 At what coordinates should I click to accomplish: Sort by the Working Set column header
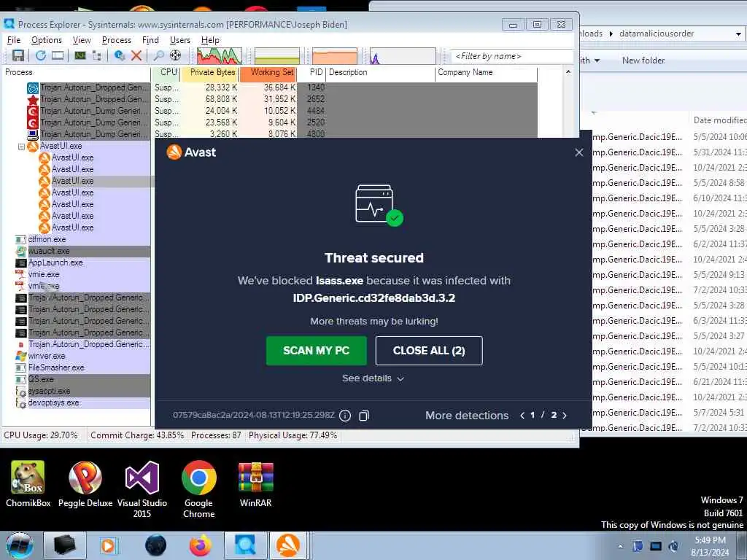pos(268,72)
